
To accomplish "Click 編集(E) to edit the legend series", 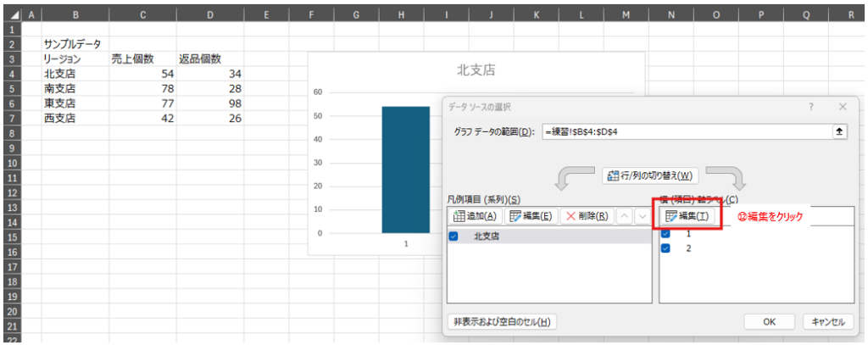I will [x=531, y=216].
